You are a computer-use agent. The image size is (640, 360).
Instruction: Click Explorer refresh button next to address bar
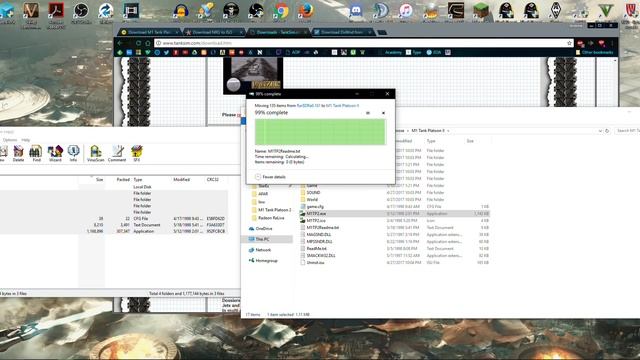click(607, 131)
